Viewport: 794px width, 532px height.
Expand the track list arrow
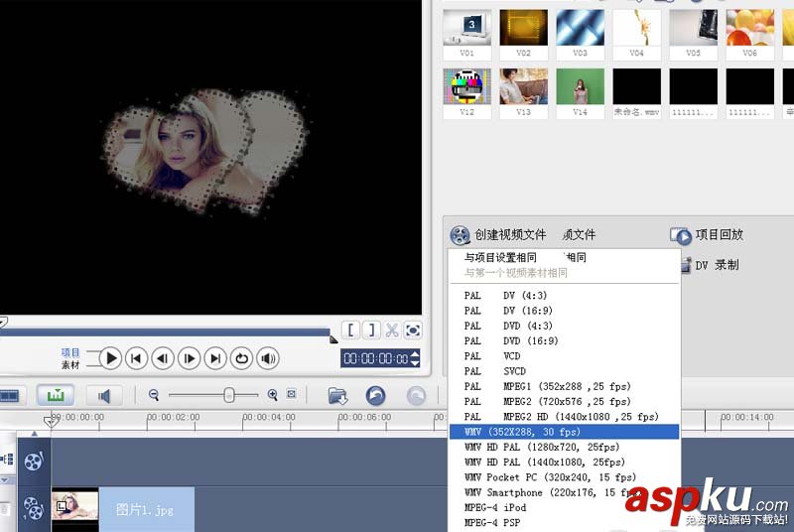point(5,479)
